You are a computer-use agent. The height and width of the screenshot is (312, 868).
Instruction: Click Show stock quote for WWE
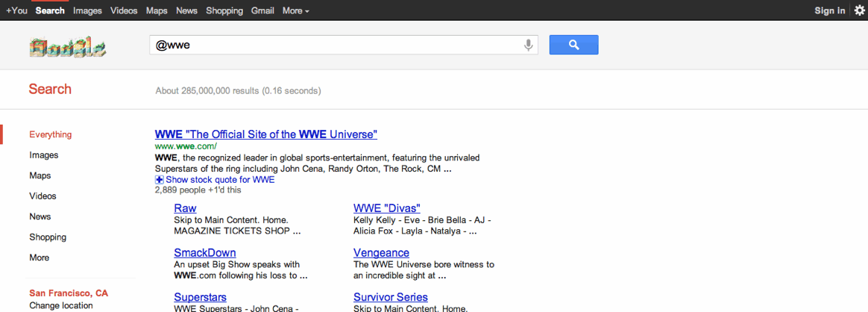220,180
